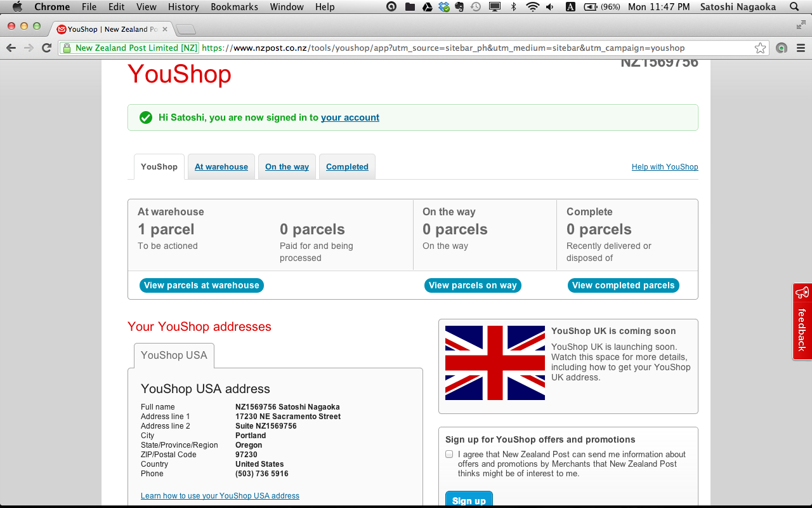Click the battery status icon
This screenshot has height=508, width=812.
point(590,7)
